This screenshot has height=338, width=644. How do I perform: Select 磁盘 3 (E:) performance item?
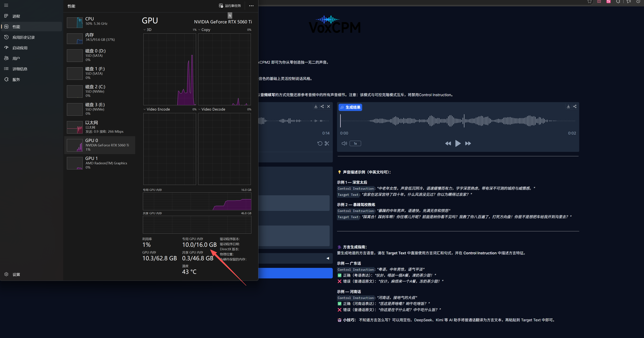click(x=100, y=109)
